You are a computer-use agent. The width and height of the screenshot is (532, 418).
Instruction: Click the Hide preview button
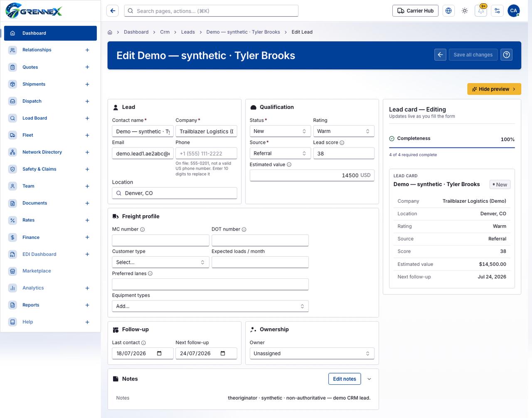pos(494,89)
